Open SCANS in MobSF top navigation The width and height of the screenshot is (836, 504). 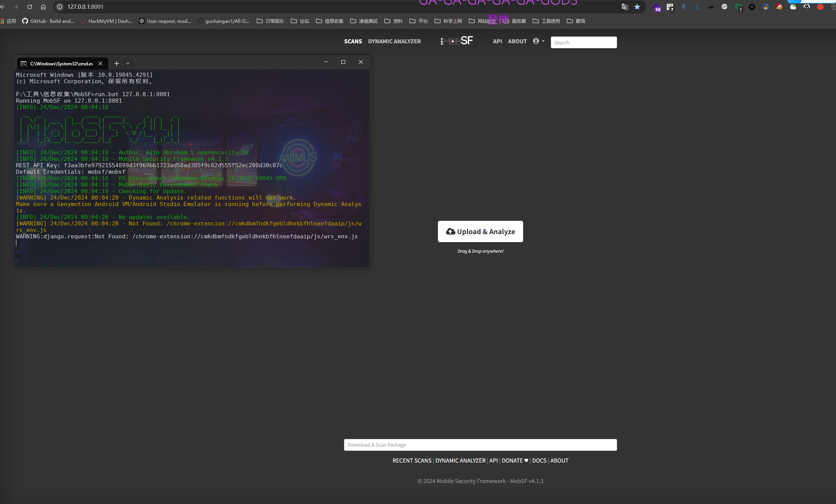point(353,41)
